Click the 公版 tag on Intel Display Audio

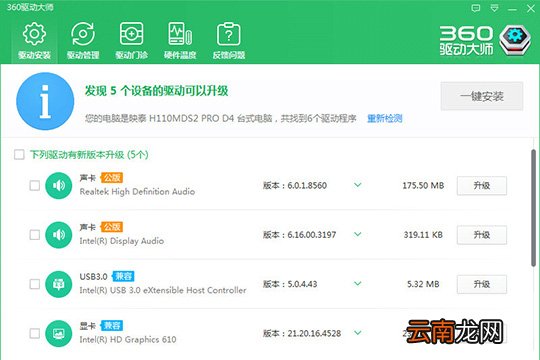pyautogui.click(x=112, y=227)
